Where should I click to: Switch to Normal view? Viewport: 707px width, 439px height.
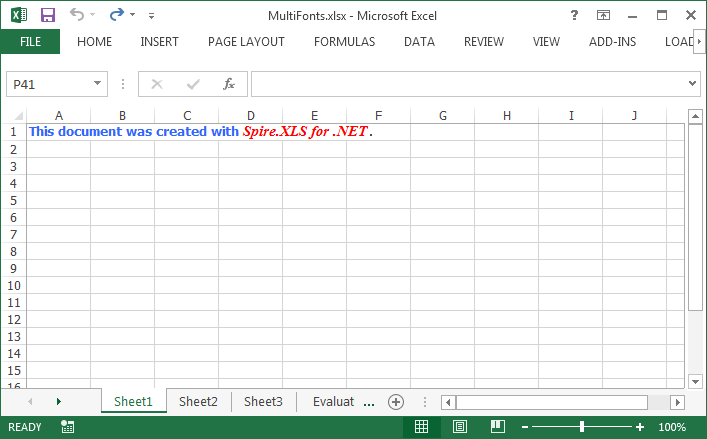[421, 426]
